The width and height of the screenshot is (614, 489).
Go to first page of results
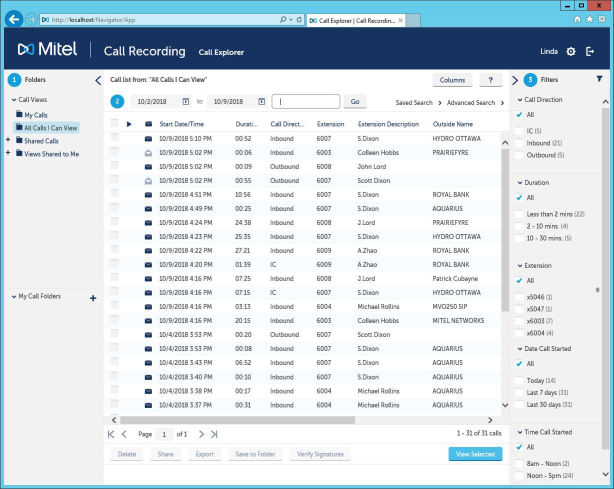(111, 434)
